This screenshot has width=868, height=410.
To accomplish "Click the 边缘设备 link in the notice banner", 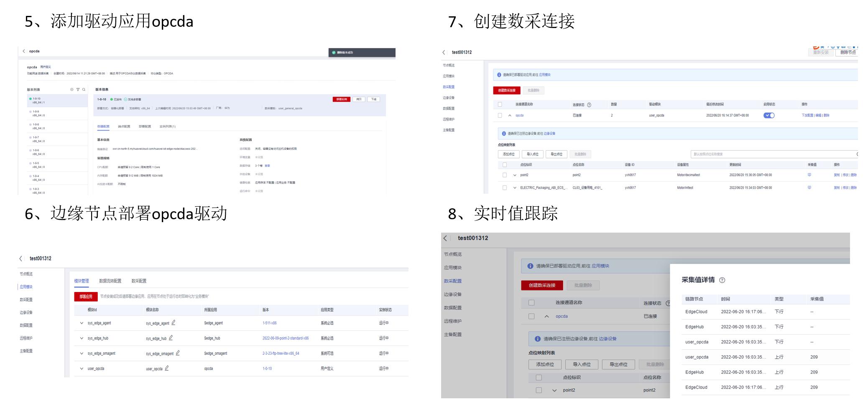I will (550, 133).
